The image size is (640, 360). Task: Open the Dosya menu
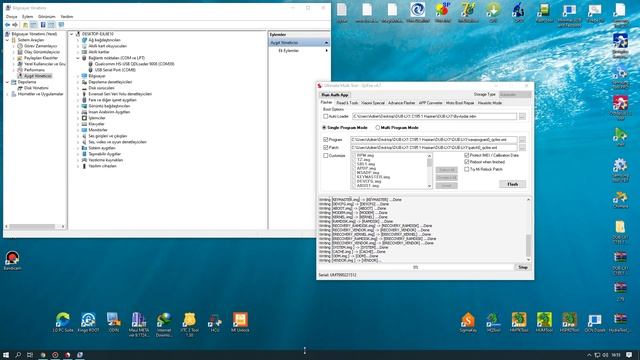click(x=11, y=17)
